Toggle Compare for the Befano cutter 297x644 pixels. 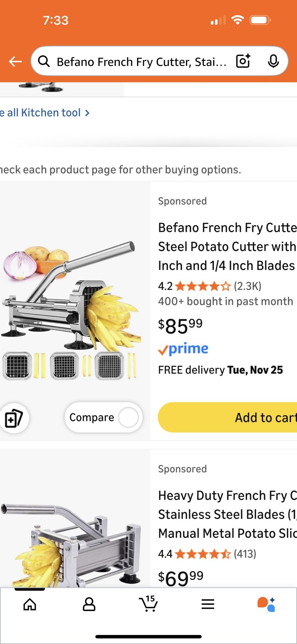click(x=128, y=418)
